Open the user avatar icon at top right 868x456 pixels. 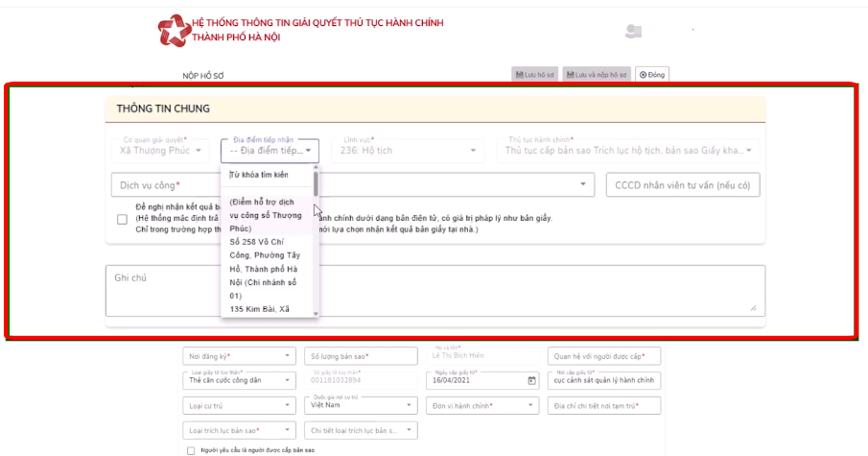(x=633, y=32)
